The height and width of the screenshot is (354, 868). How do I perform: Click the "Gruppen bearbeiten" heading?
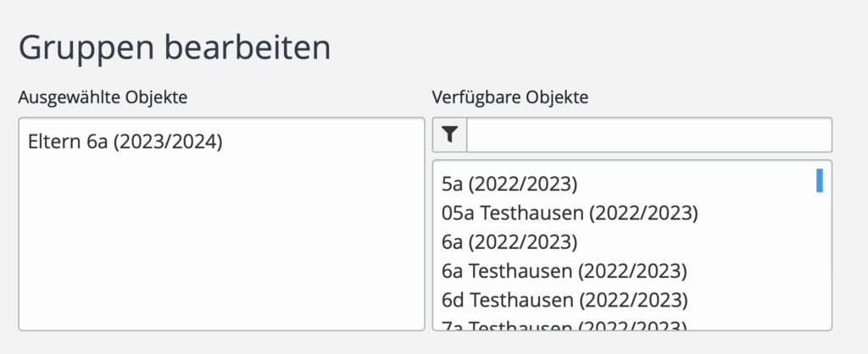174,47
